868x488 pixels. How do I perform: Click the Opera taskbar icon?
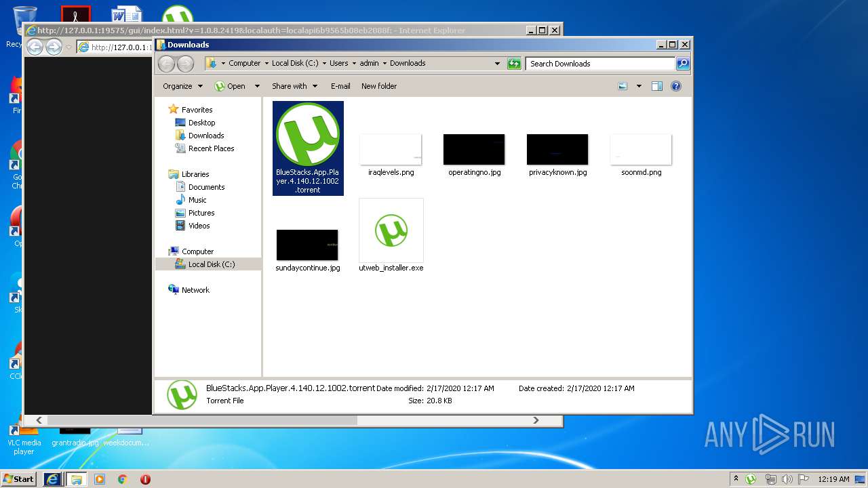[145, 479]
